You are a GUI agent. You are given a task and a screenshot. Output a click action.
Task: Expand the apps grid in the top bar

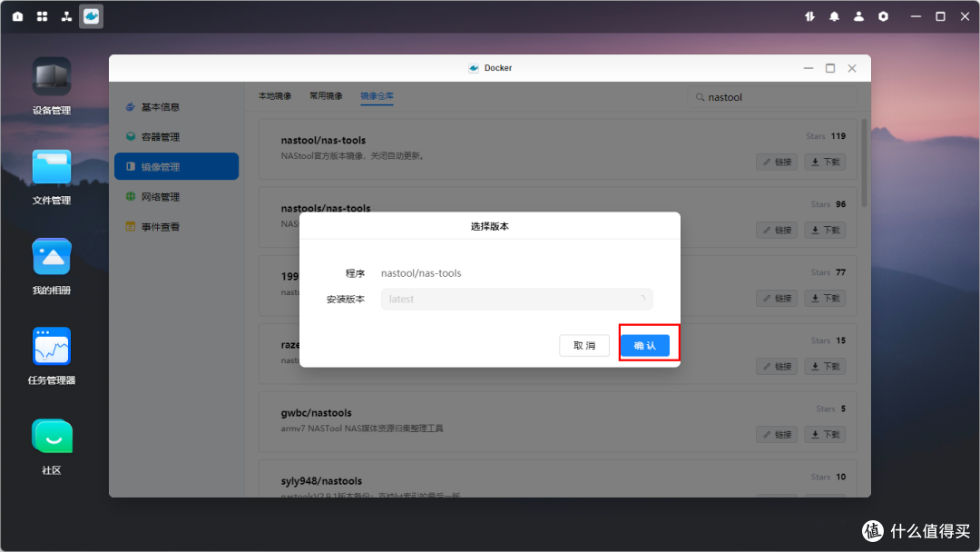click(x=42, y=15)
